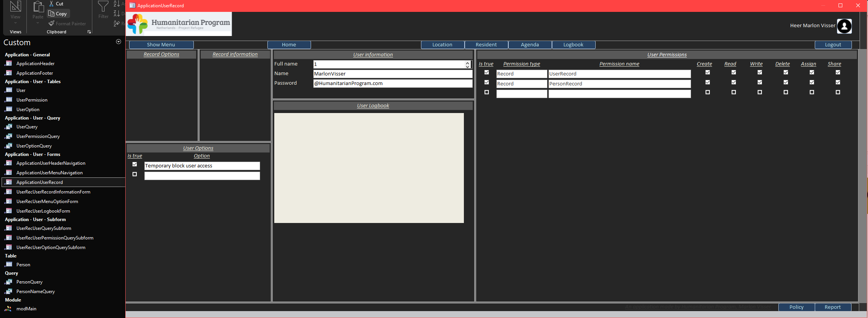Sort descending with the Z-to-A icon
This screenshot has height=318, width=868.
(x=117, y=14)
